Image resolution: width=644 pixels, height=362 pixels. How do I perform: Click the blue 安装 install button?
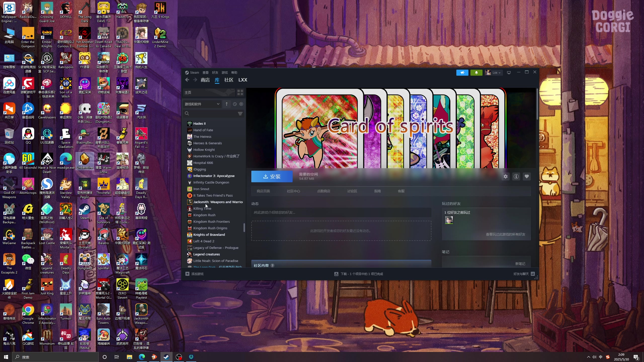click(272, 176)
